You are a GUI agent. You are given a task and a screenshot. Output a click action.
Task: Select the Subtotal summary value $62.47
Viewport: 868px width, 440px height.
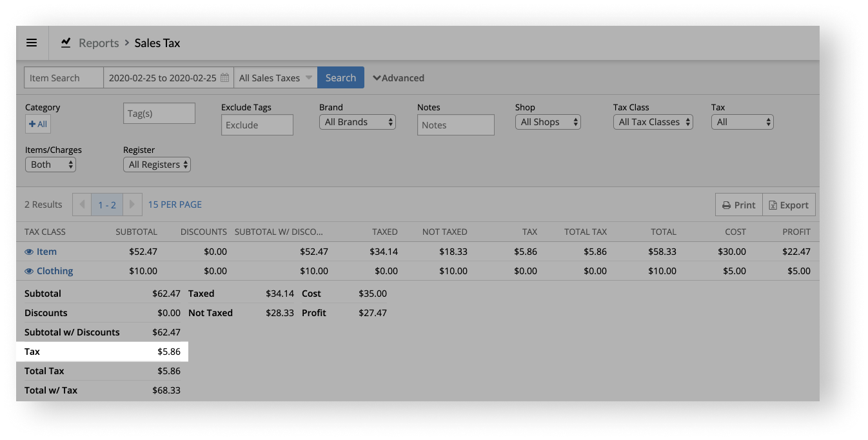tap(166, 294)
